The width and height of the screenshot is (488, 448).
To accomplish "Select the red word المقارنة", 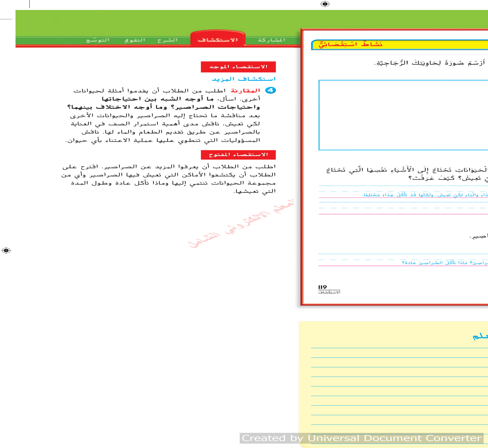I will coord(245,91).
